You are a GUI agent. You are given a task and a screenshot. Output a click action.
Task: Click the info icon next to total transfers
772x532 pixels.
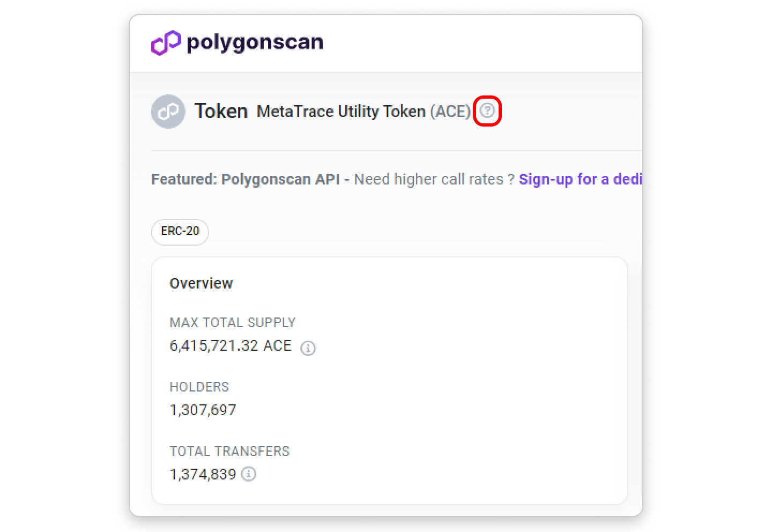tap(248, 474)
